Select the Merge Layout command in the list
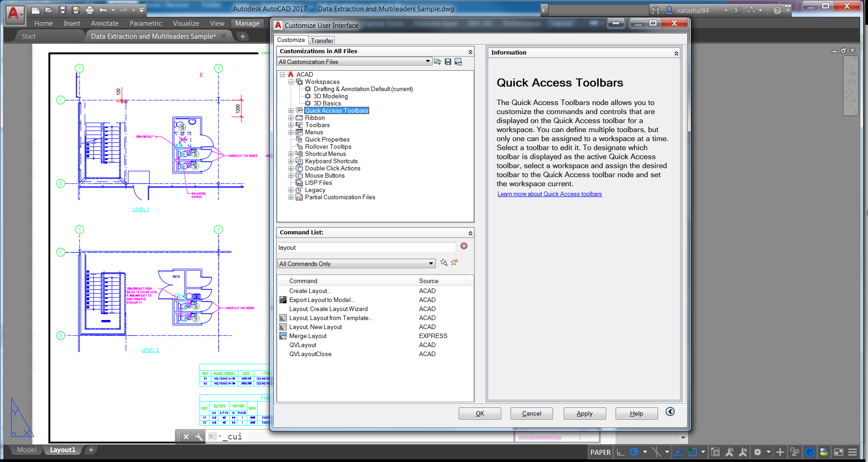 (x=308, y=336)
